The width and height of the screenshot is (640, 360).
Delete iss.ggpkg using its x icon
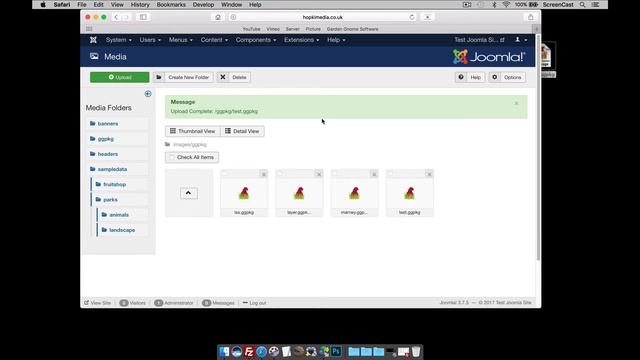tap(264, 174)
